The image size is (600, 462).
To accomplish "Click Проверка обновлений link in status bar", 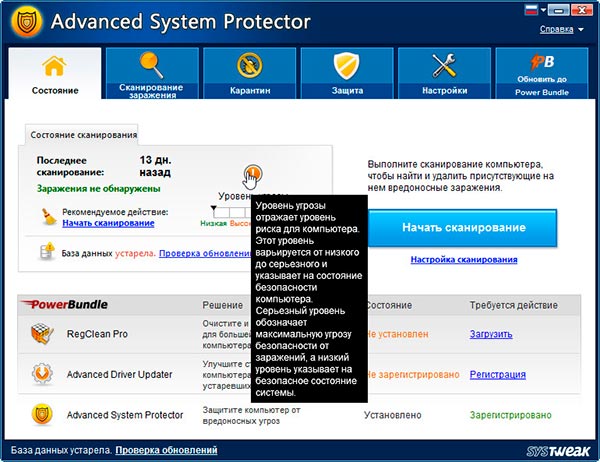I will pyautogui.click(x=166, y=450).
